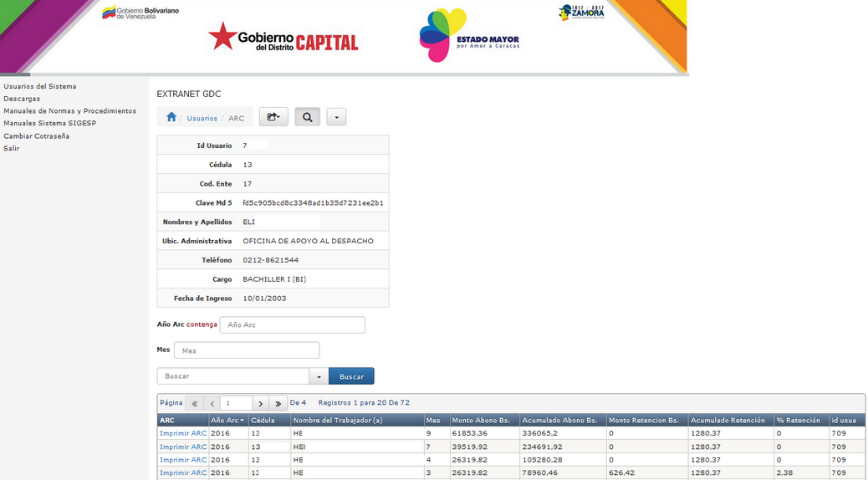Sort by Nombre del Trabajador column
868x480 pixels.
[x=338, y=420]
